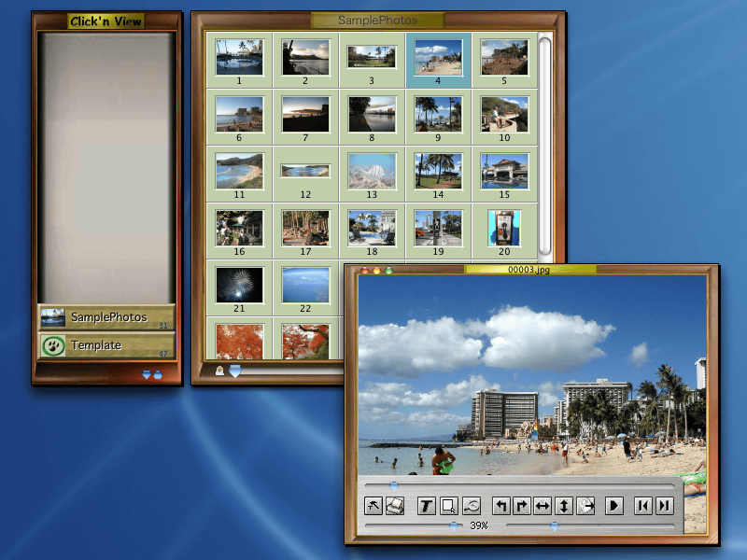
Task: Rotate the photo left with turn-left arrow
Action: (500, 506)
